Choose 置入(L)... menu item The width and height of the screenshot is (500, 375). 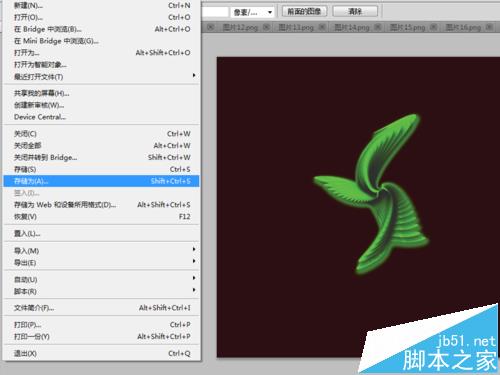coord(101,233)
